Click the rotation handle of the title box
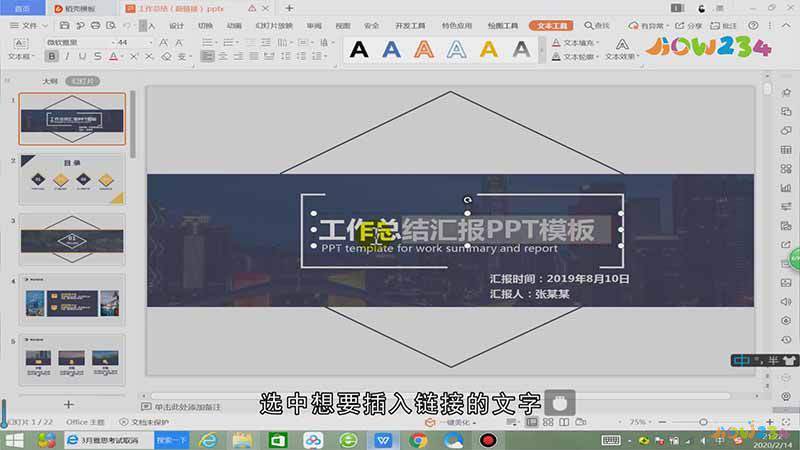 click(467, 200)
